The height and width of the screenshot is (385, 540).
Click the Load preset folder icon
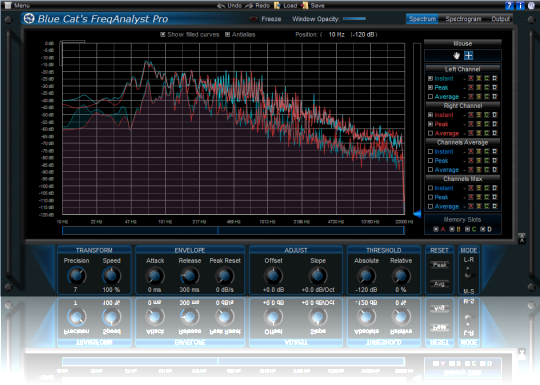point(277,6)
